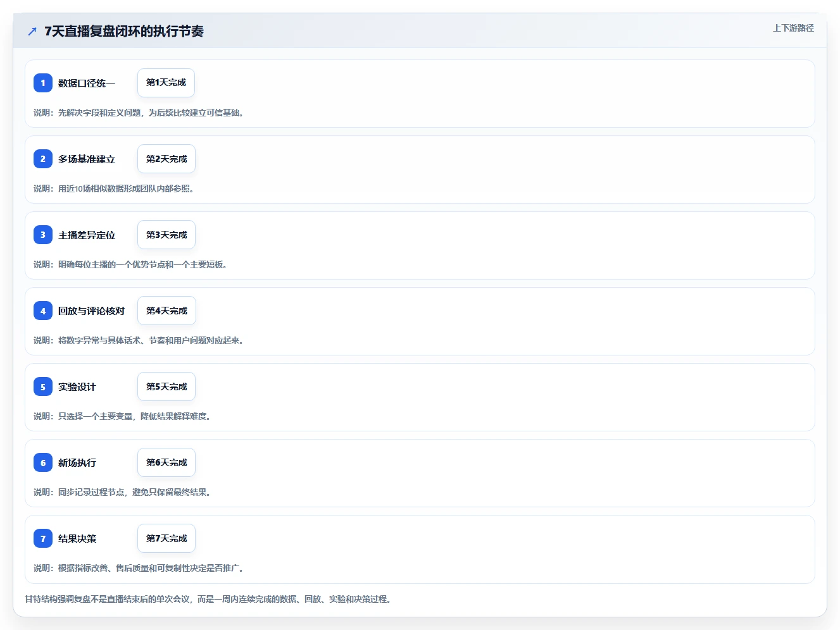
Task: Click the footer note 甘特结构强调复盘
Action: (x=208, y=599)
